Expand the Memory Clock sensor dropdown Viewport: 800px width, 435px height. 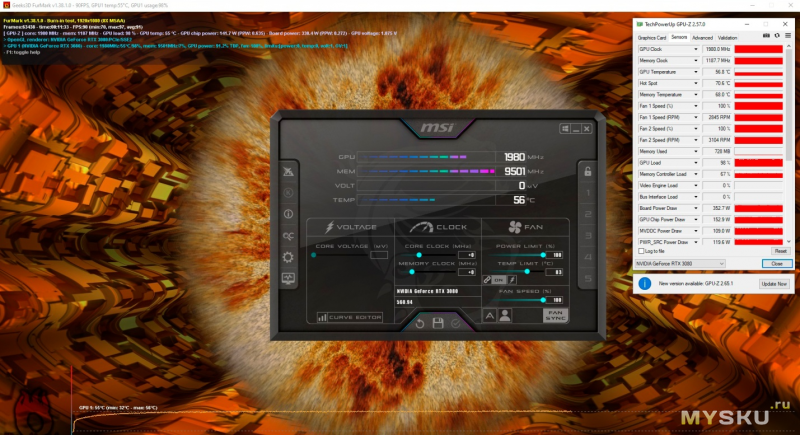pos(695,61)
